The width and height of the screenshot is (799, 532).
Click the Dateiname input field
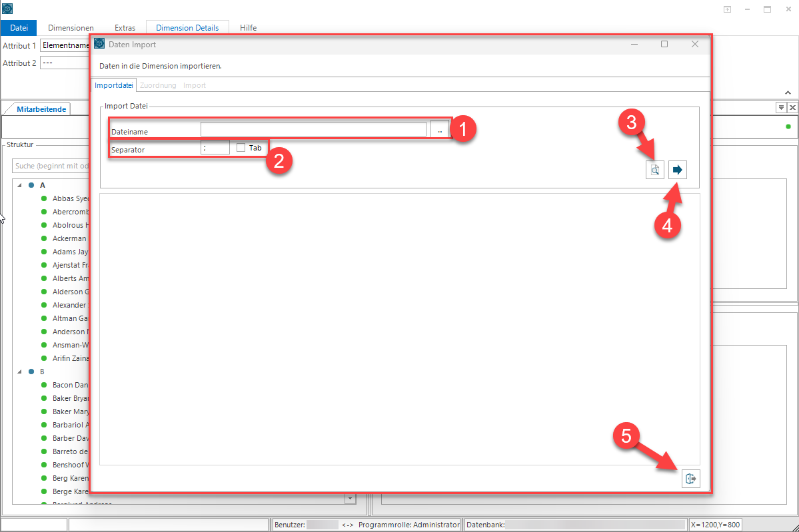[x=313, y=129]
